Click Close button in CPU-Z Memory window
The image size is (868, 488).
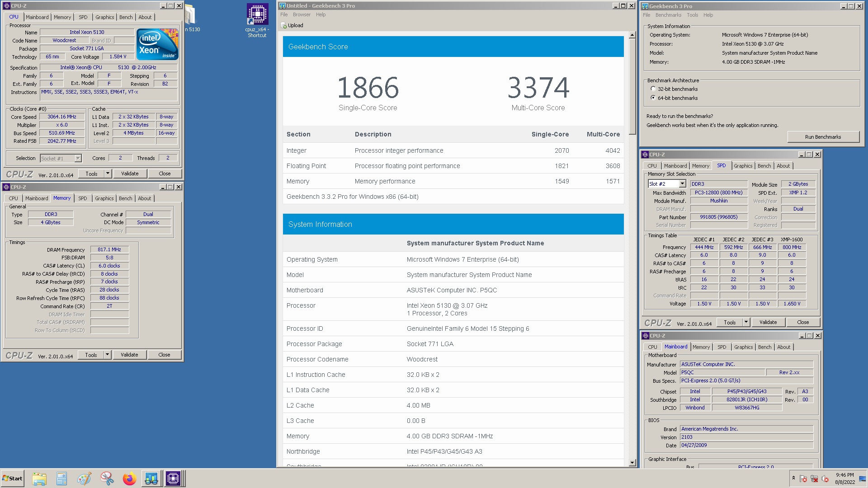pyautogui.click(x=164, y=355)
